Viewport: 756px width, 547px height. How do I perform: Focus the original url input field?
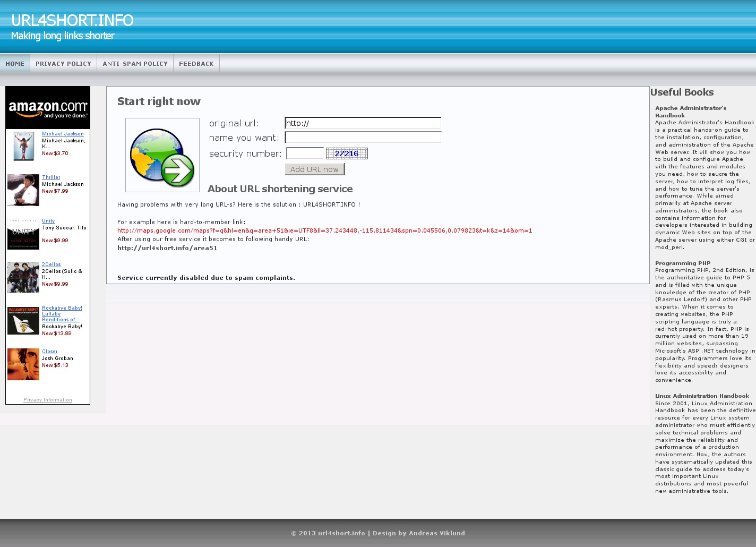[x=363, y=123]
